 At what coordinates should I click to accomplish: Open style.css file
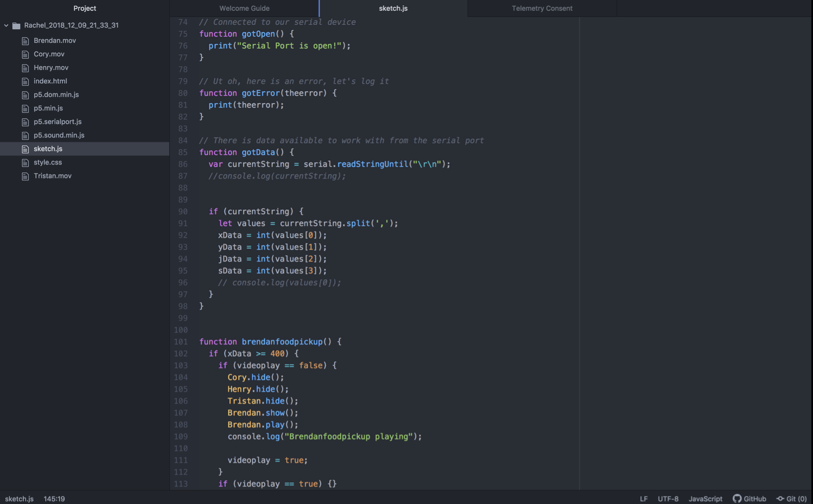click(x=48, y=162)
